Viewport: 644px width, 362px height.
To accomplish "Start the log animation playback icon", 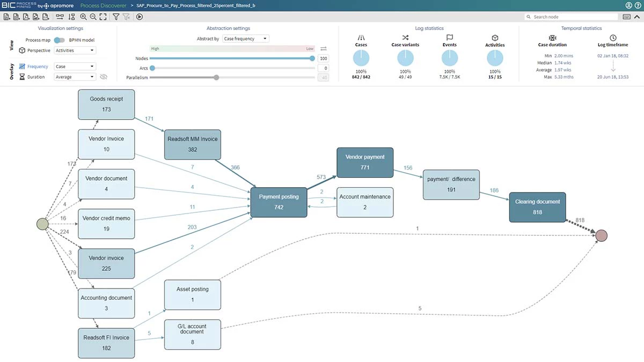I will (139, 17).
